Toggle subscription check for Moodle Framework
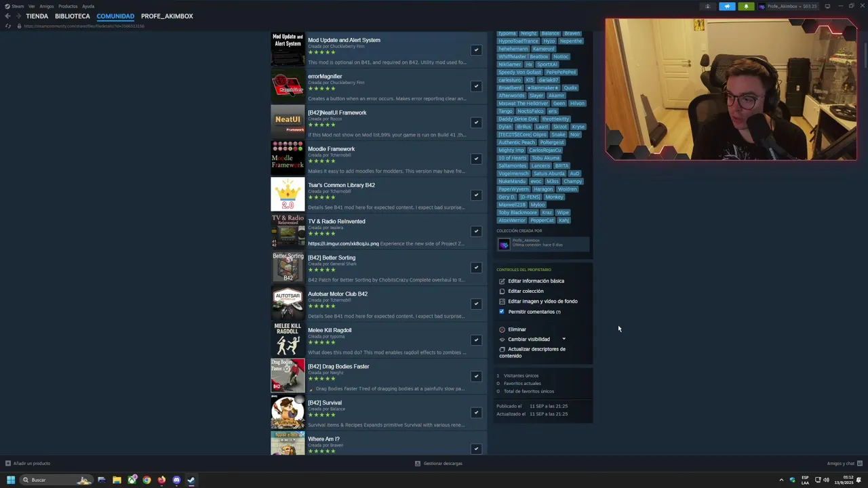868x488 pixels. tap(476, 159)
